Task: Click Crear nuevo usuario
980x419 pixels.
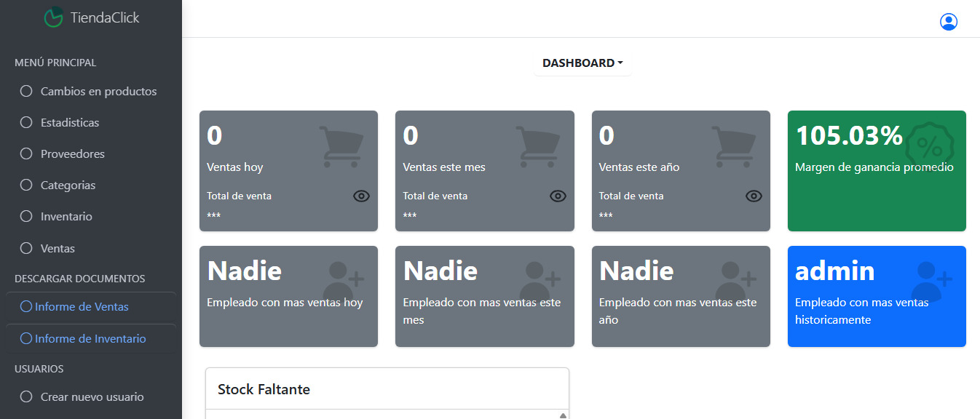Action: tap(92, 397)
